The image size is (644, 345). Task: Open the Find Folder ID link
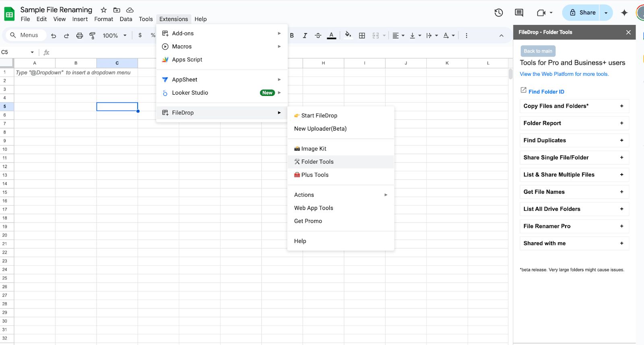(546, 92)
